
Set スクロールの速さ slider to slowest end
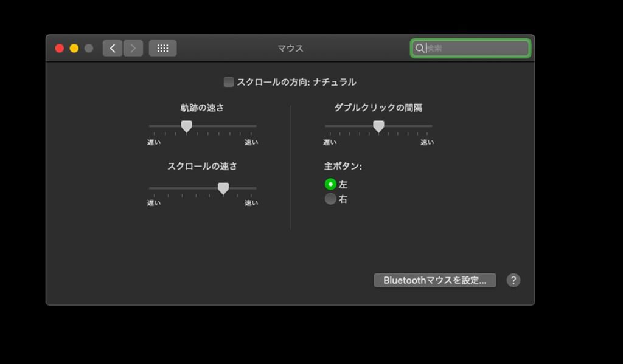click(x=150, y=188)
